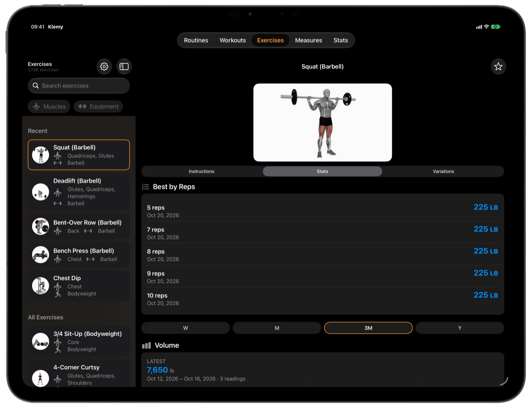Click the 7,650 lb latest volume value
This screenshot has height=408, width=532.
pyautogui.click(x=161, y=370)
